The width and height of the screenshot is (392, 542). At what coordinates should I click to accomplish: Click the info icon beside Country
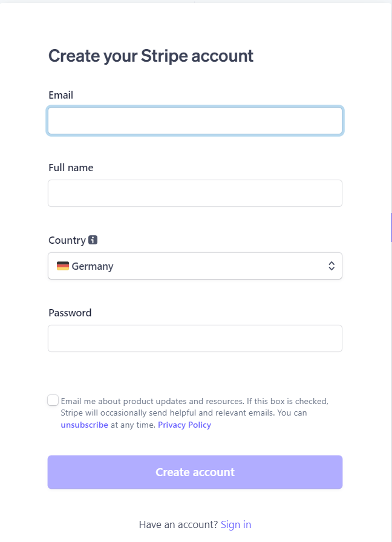[93, 240]
